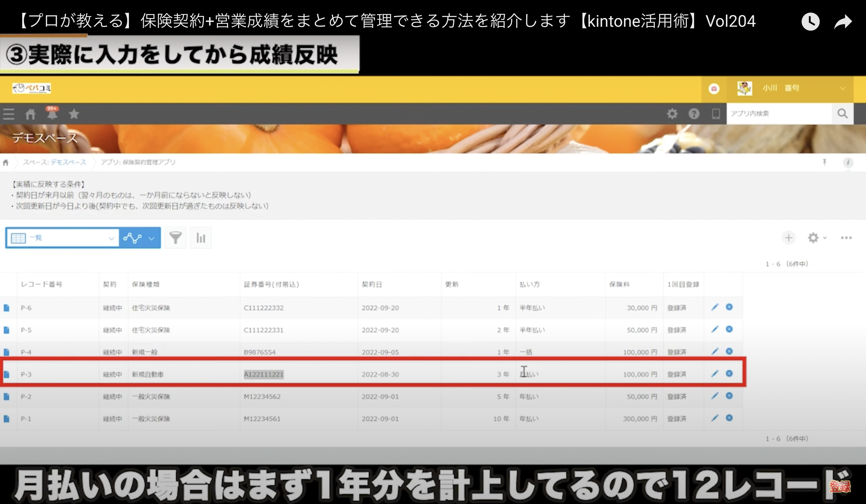Screen dimensions: 866x504
Task: Click the home icon in the toolbar
Action: tap(30, 114)
